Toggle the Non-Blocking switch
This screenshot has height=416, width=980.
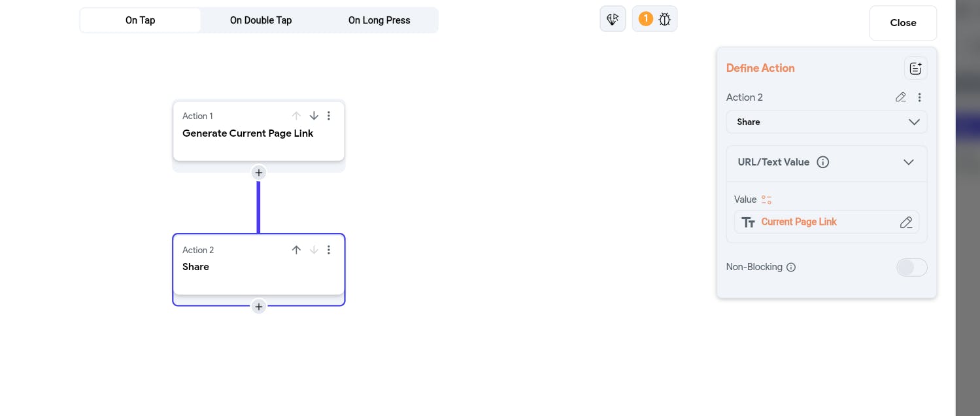911,267
